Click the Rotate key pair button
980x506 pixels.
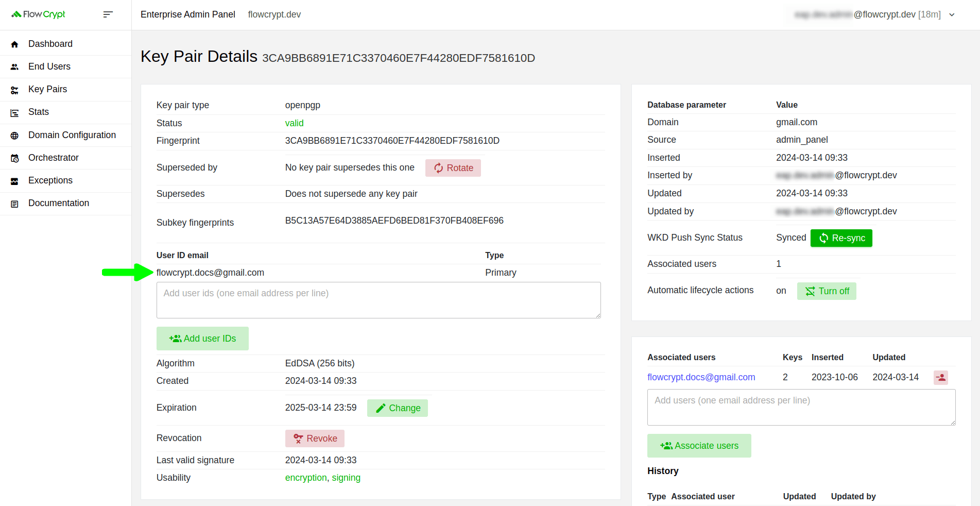click(453, 168)
